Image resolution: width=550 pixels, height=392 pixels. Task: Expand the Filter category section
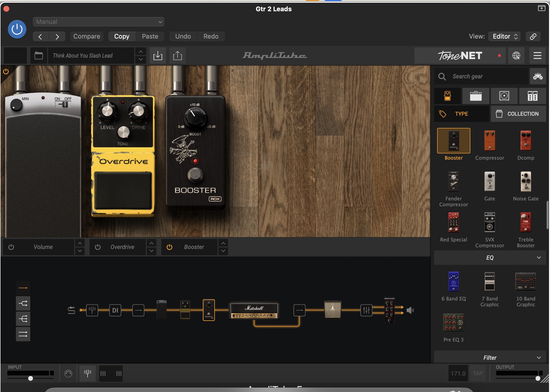(x=490, y=358)
